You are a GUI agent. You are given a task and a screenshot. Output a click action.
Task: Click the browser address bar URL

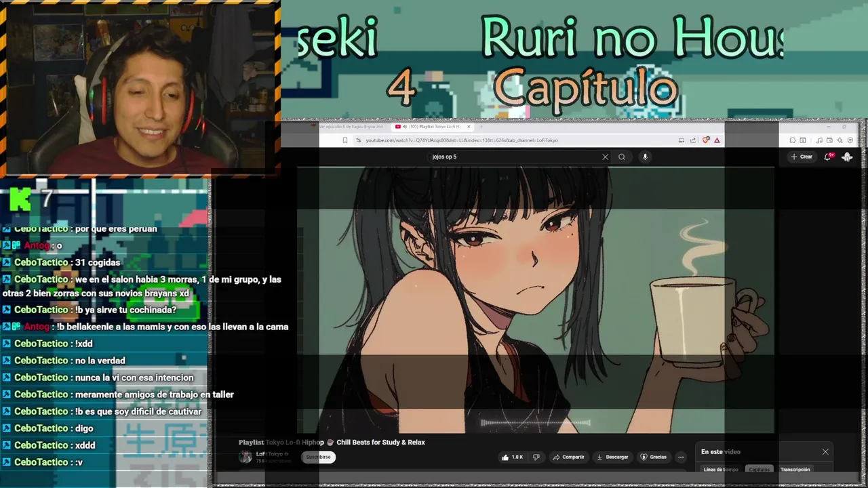tap(462, 140)
